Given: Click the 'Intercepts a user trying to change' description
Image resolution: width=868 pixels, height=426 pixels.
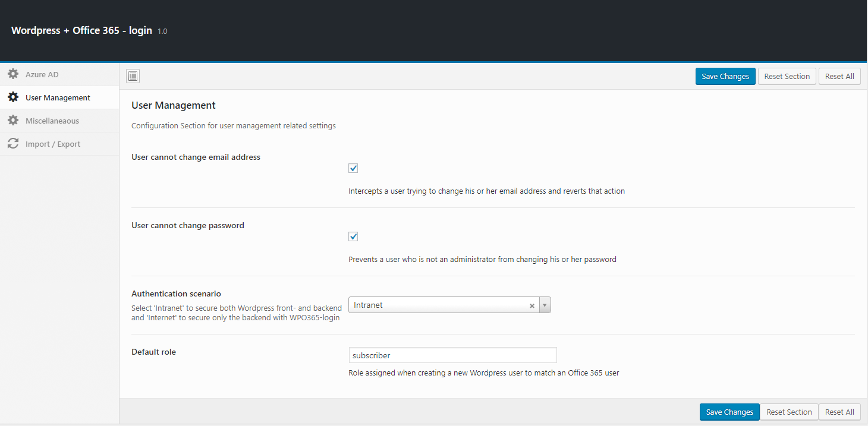Looking at the screenshot, I should [486, 191].
